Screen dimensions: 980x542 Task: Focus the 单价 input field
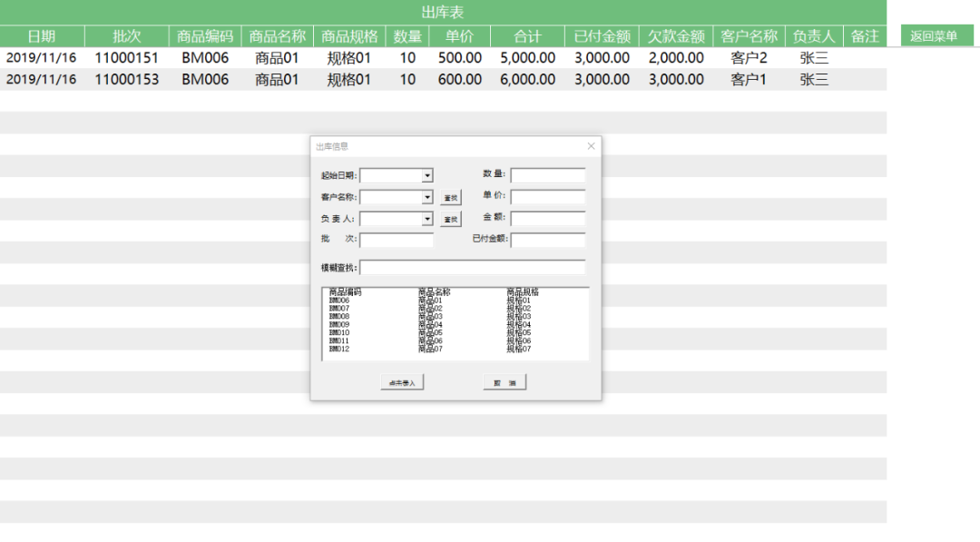(x=547, y=197)
